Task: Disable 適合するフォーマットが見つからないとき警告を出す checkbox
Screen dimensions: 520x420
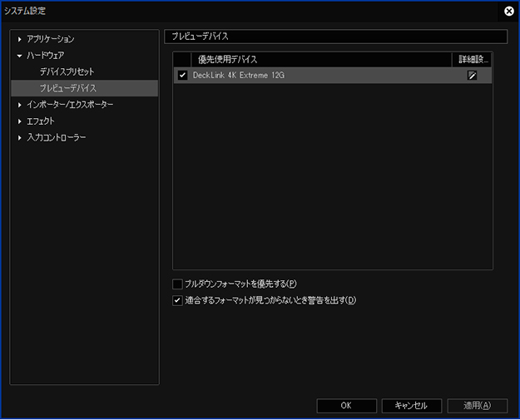Action: tap(177, 300)
